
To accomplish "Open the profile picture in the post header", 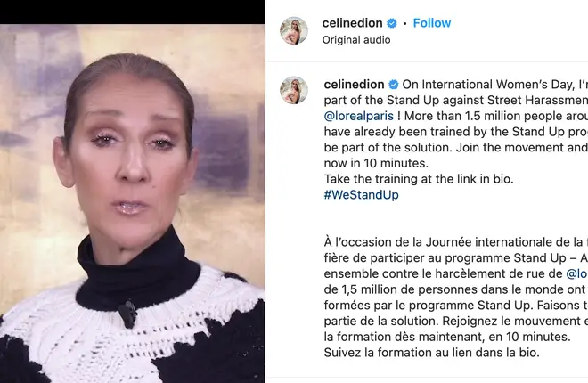I will click(294, 30).
